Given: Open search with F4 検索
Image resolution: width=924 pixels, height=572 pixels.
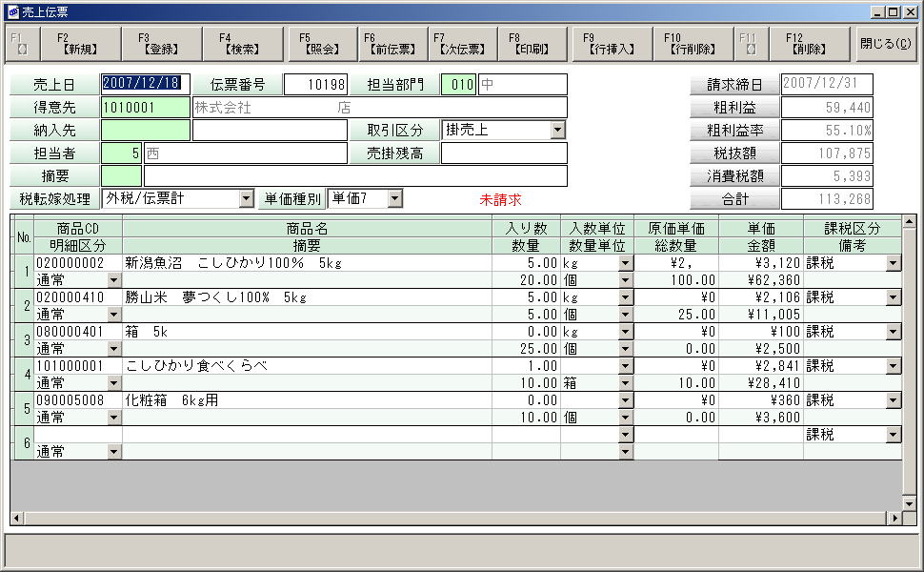Looking at the screenshot, I should pos(244,44).
